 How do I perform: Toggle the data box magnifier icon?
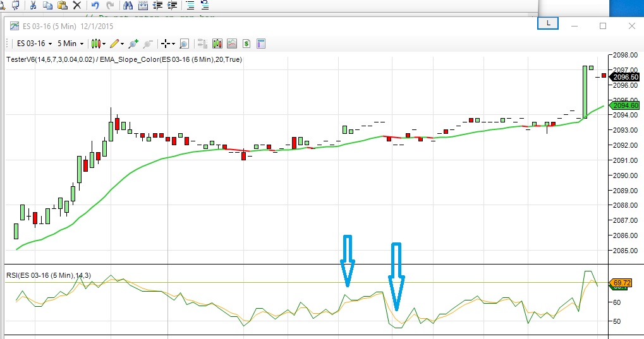coord(184,44)
